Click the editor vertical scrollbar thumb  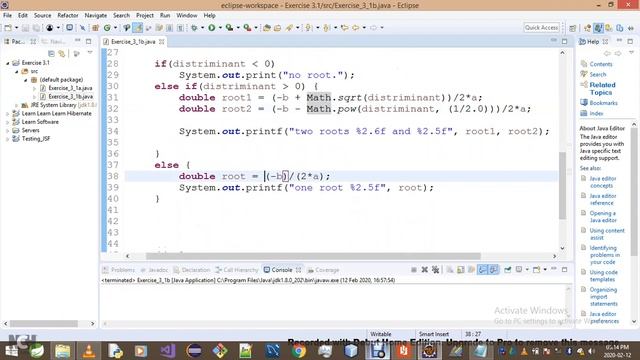click(x=562, y=186)
